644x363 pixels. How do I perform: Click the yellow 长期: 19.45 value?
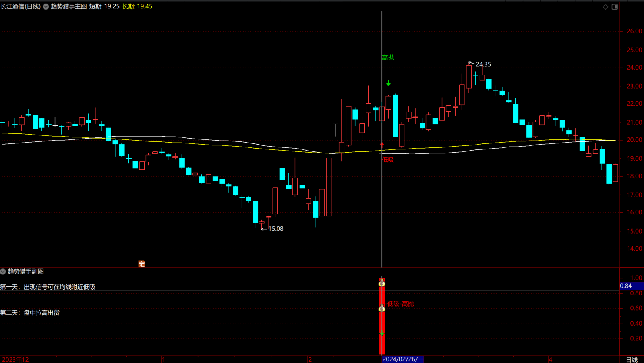137,6
